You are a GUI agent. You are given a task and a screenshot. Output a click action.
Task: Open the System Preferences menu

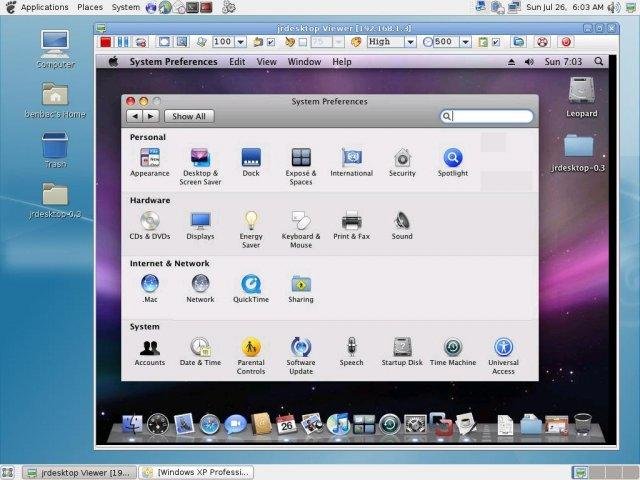[x=173, y=62]
